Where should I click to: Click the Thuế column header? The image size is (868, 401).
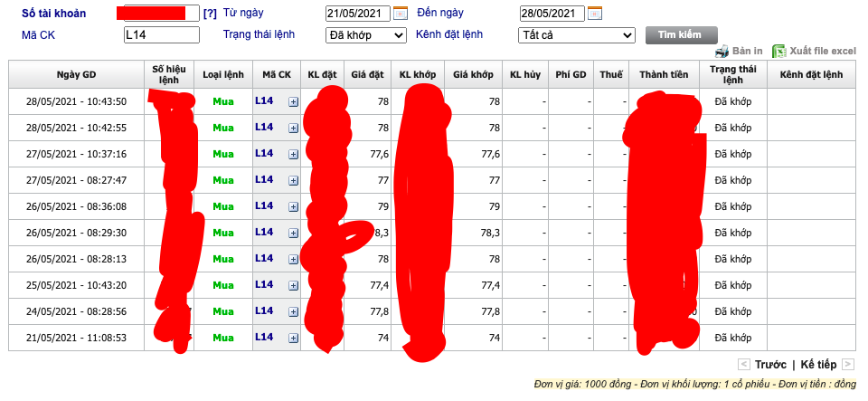611,74
